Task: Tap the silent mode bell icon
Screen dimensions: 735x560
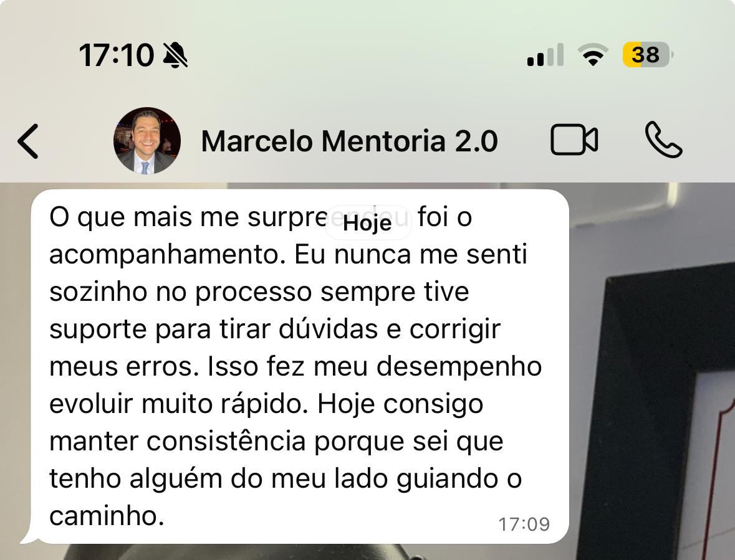Action: (x=175, y=55)
